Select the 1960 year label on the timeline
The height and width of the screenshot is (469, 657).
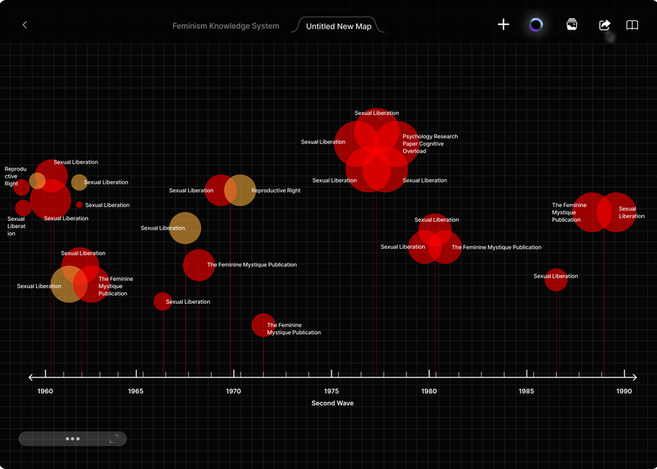point(45,391)
